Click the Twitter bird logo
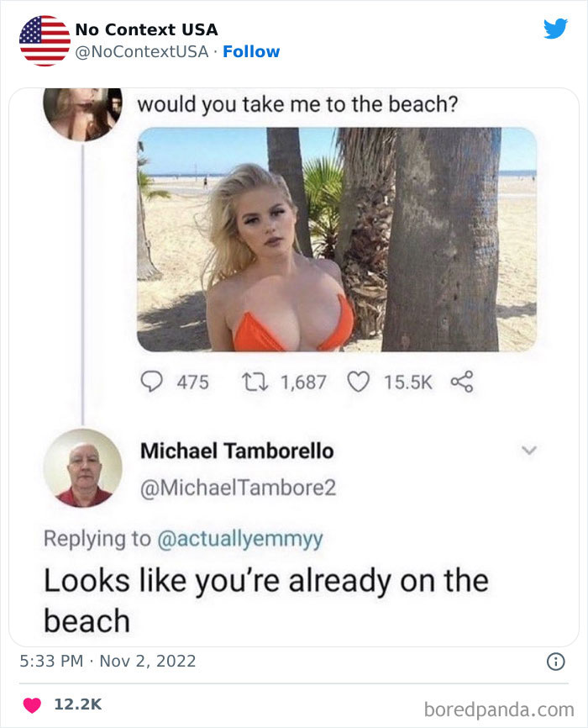588x728 pixels. pos(555,29)
